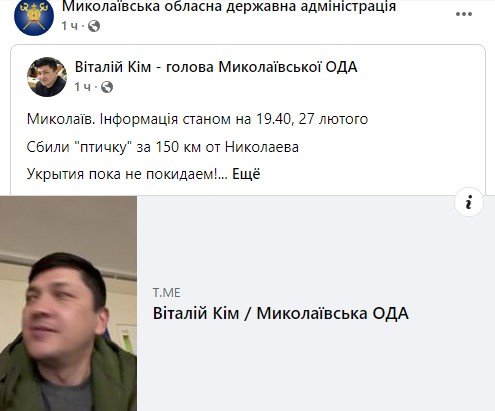
Task: Click the T.ME source domain label
Action: click(x=167, y=293)
